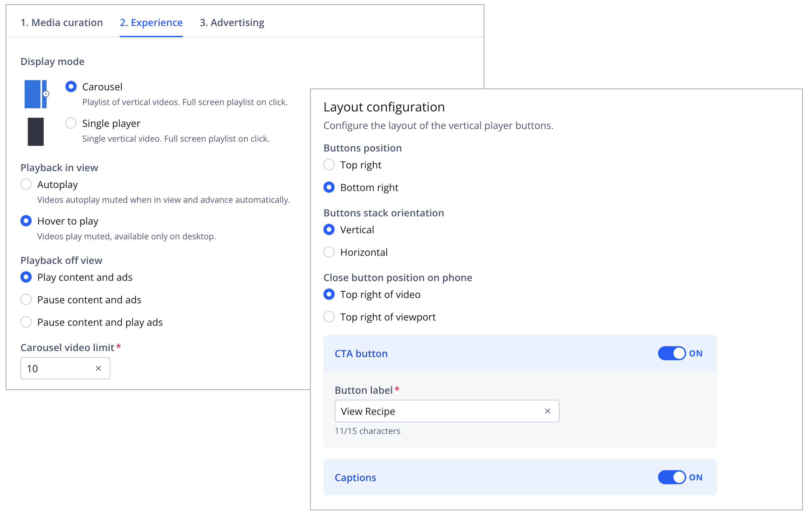The image size is (812, 518).
Task: Select Hover to play option
Action: (26, 221)
